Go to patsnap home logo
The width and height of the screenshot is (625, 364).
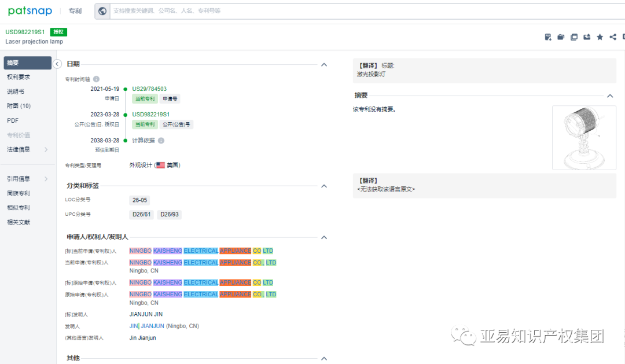click(30, 11)
